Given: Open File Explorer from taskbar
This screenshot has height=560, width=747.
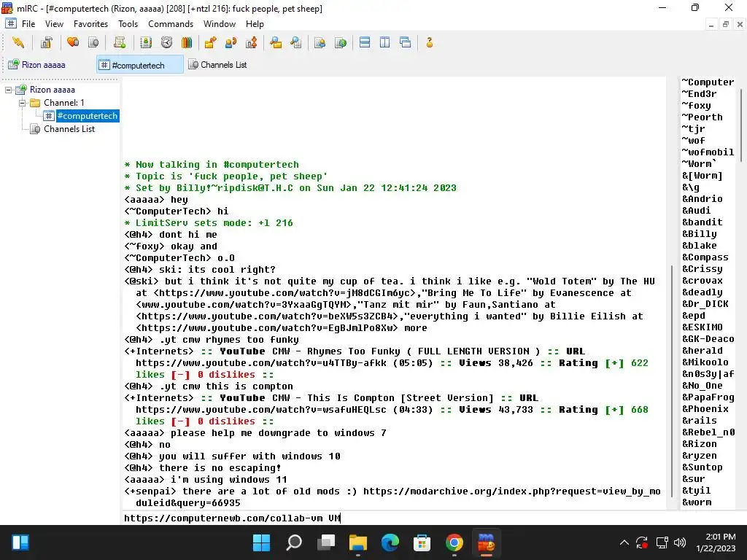Looking at the screenshot, I should coord(357,542).
